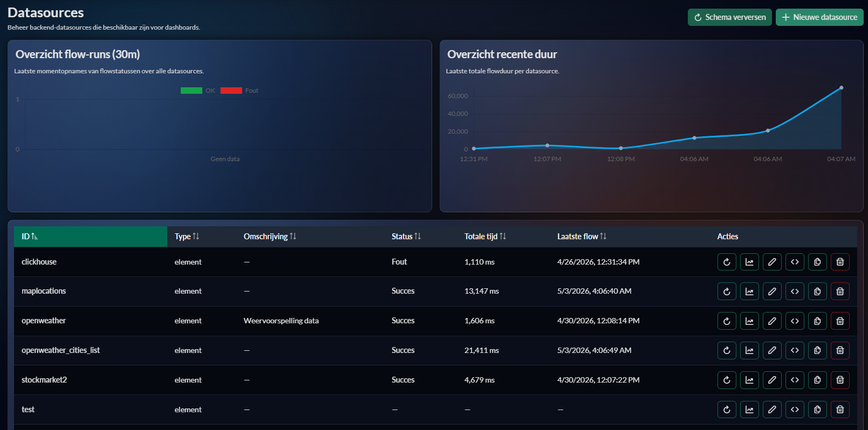This screenshot has height=430, width=868.
Task: View code for maplocations datasource
Action: point(795,292)
